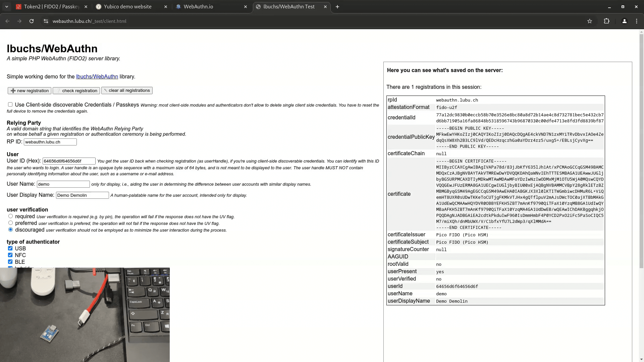
Task: Close the Token2 FIDO2 tab
Action: point(86,7)
